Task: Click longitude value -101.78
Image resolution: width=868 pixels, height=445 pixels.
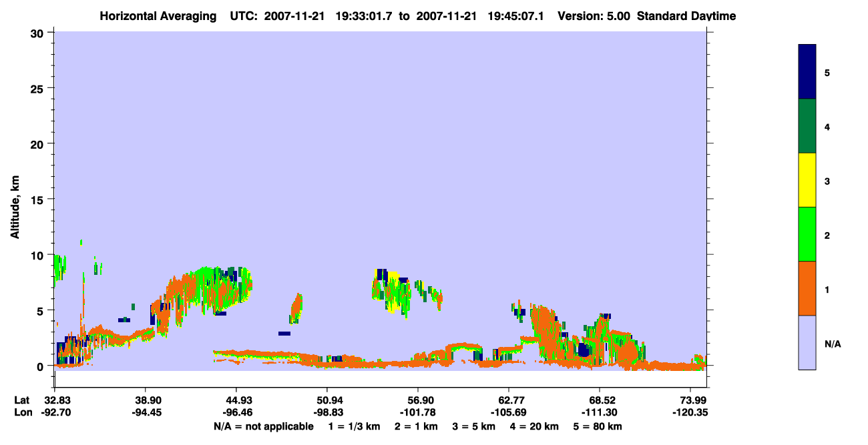Action: pos(418,412)
